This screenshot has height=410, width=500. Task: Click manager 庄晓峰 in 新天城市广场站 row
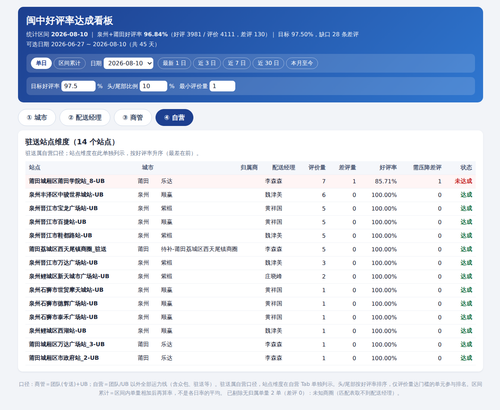pos(274,276)
